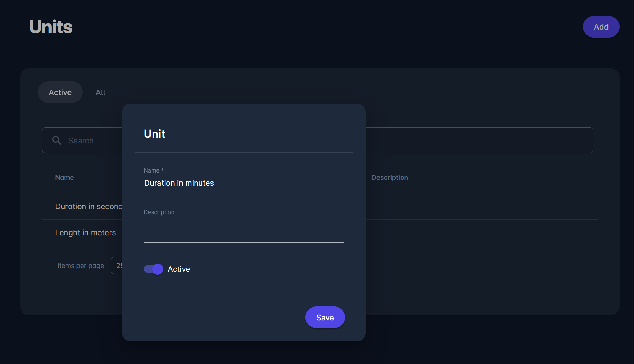Screen dimensions: 634x364
Task: Click the Name * field label
Action: click(x=153, y=170)
